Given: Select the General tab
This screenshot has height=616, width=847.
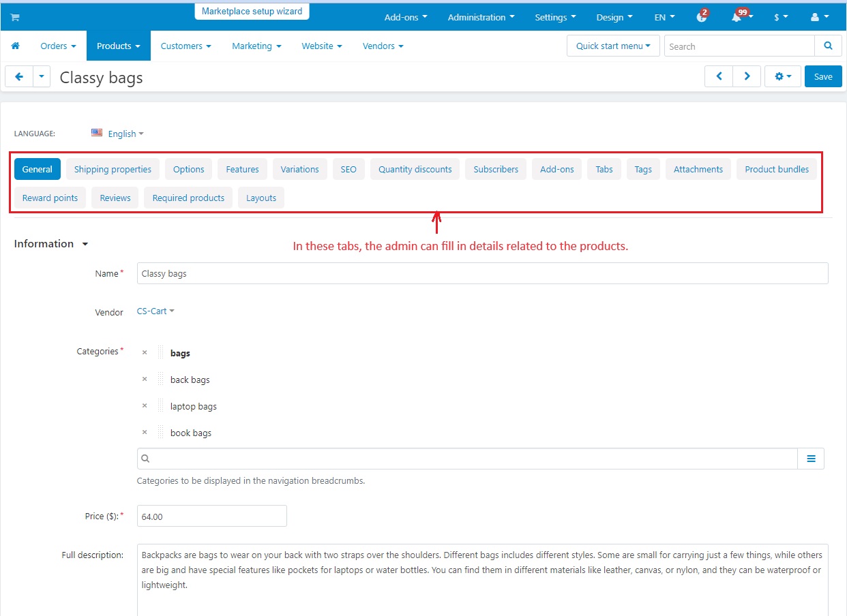Looking at the screenshot, I should pos(38,169).
